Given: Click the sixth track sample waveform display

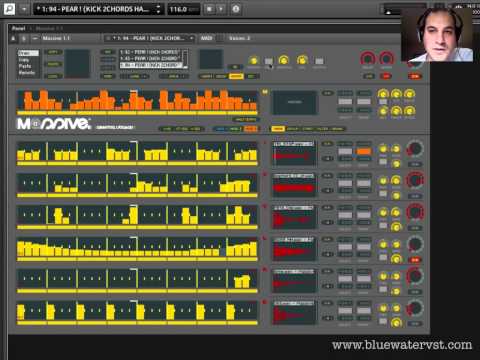Looking at the screenshot, I should (x=294, y=313).
